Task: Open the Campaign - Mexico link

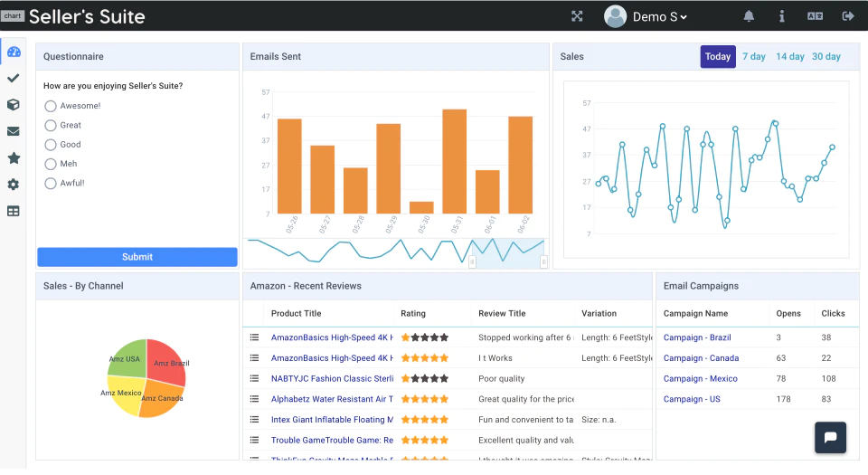Action: tap(700, 379)
